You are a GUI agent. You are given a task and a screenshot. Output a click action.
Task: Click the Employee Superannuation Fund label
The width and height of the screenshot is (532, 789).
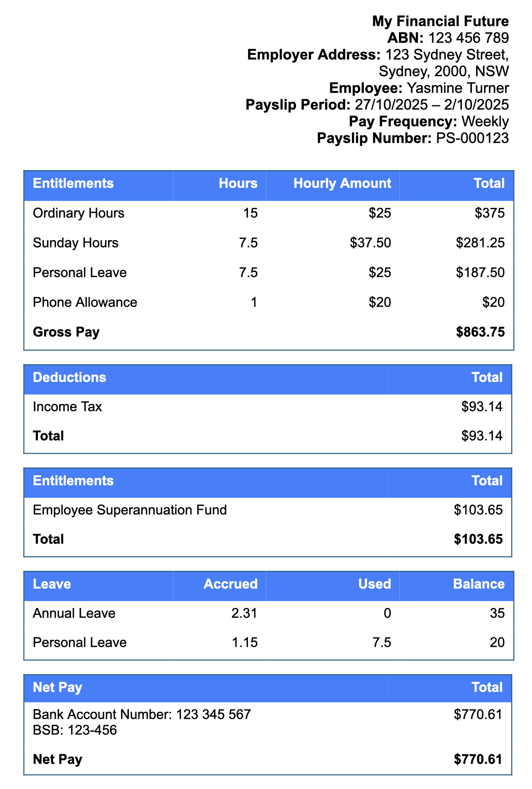130,510
